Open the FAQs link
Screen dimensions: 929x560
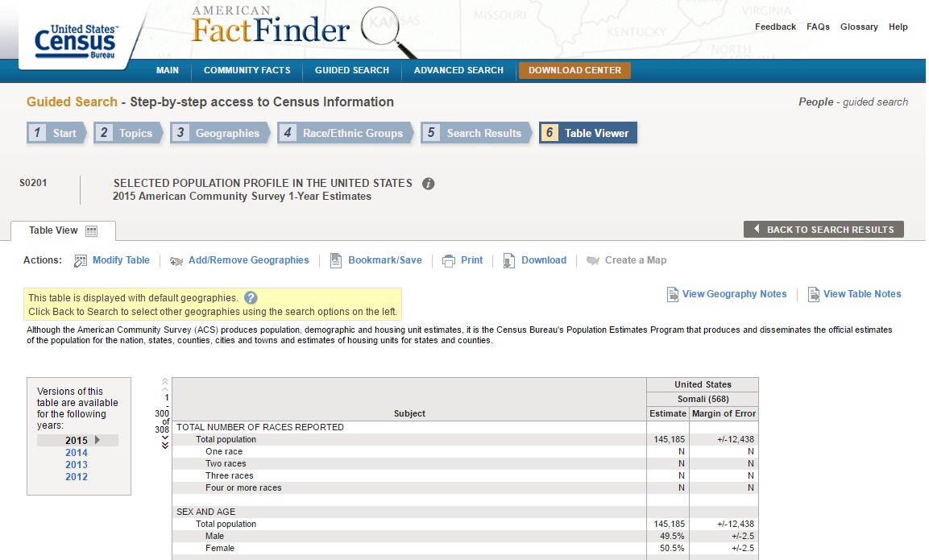tap(818, 27)
